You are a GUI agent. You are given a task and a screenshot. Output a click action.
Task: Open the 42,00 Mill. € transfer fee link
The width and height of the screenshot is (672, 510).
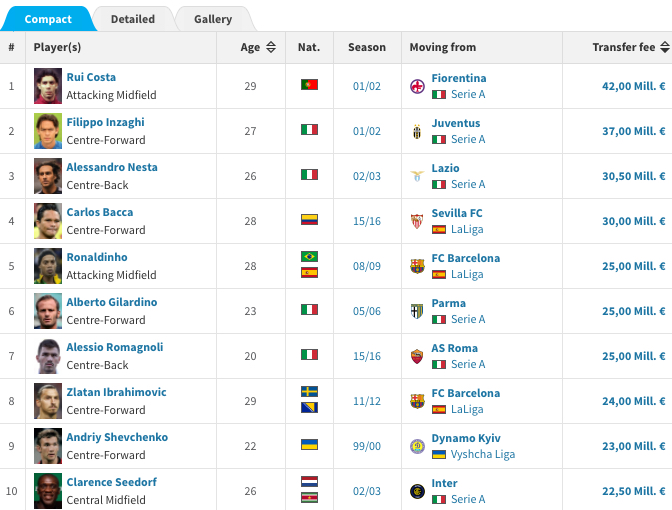pos(633,86)
